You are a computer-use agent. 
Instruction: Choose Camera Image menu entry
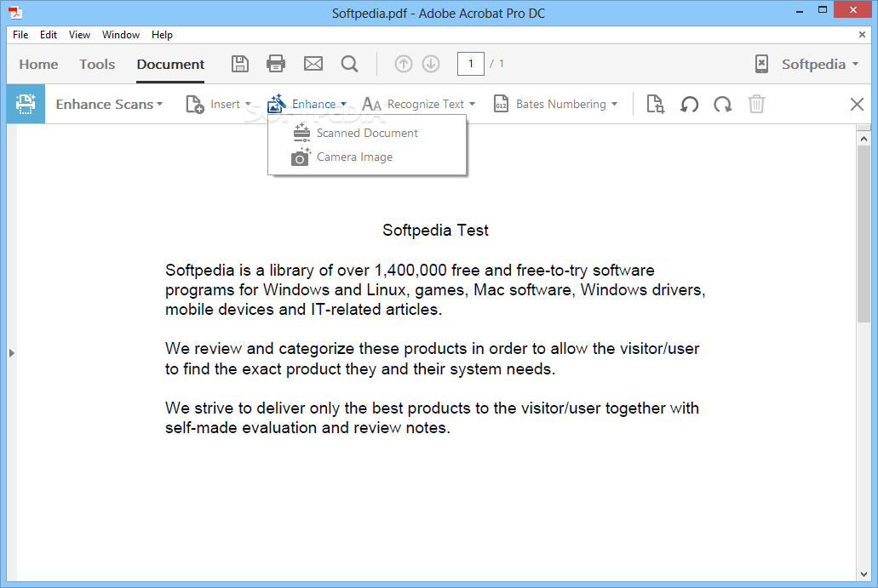pyautogui.click(x=367, y=157)
